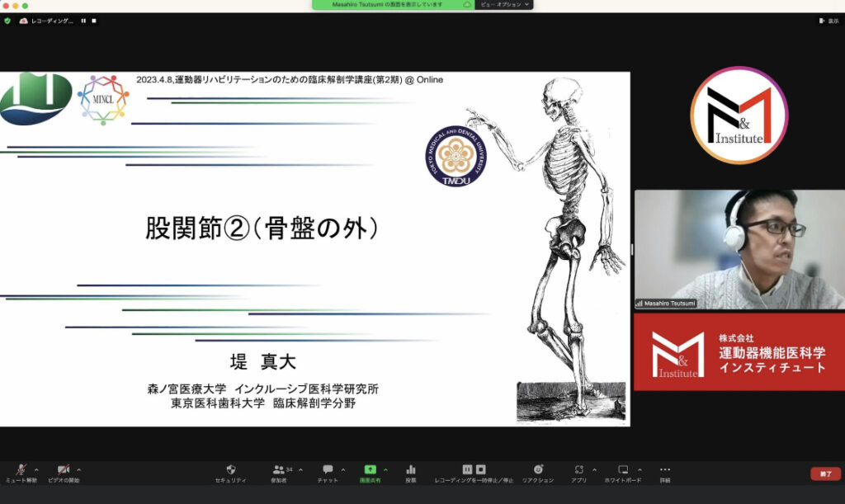Open the Apps icon
845x504 pixels.
579,469
